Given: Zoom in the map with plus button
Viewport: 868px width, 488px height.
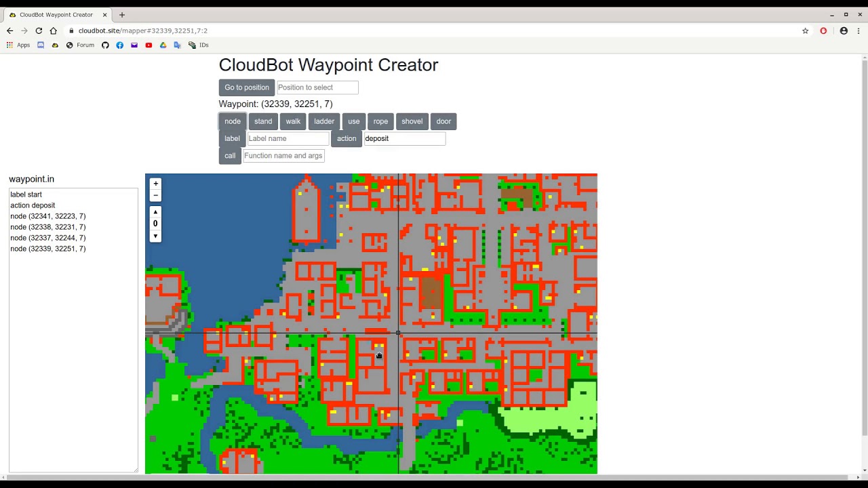Looking at the screenshot, I should click(x=155, y=184).
